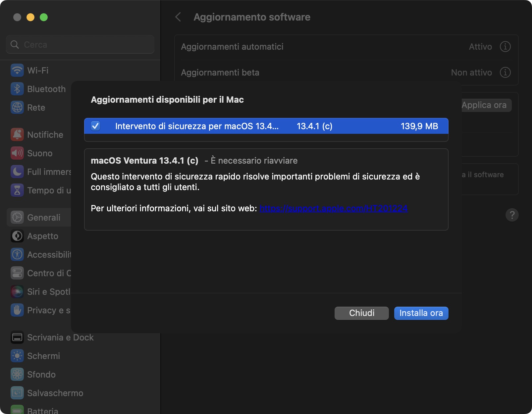This screenshot has width=532, height=414.
Task: Open the Suono speaker icon
Action: click(17, 153)
